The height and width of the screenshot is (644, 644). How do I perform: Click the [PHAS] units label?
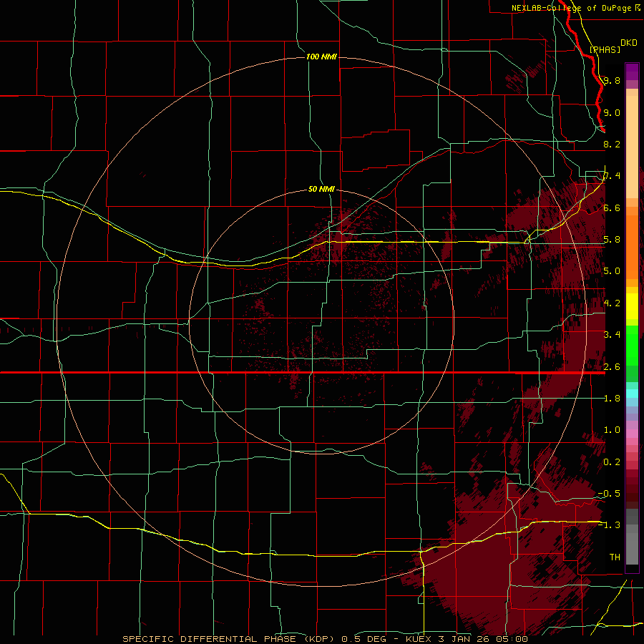pos(605,49)
